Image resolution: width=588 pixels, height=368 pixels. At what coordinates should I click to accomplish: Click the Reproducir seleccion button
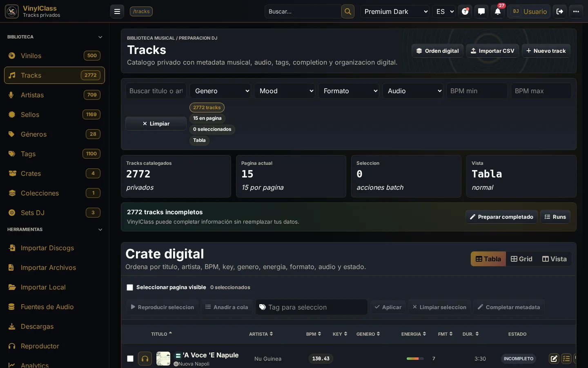point(162,307)
